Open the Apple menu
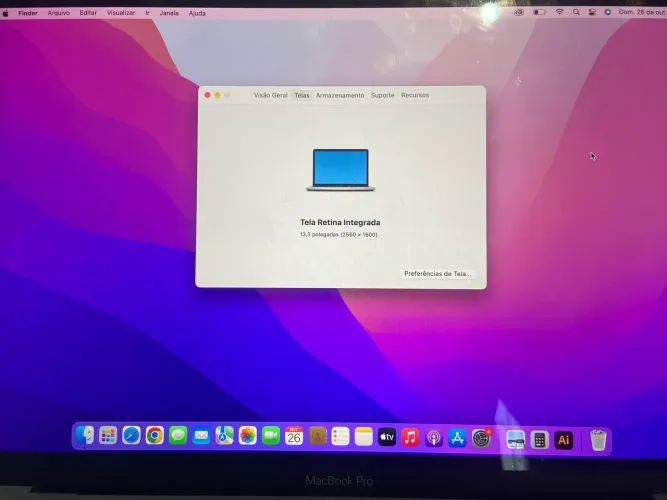The width and height of the screenshot is (667, 500). [6, 14]
